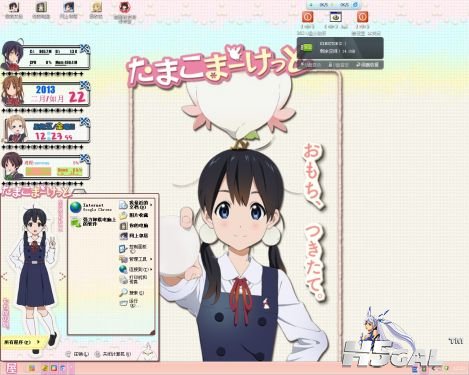Launch the blue quick launch taskbar icon
This screenshot has width=469, height=375.
tap(62, 368)
